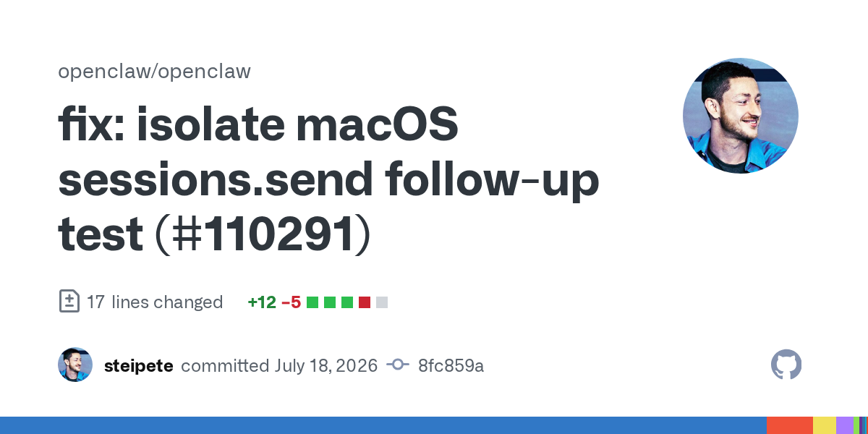The width and height of the screenshot is (868, 434).
Task: Click the red diffstat square
Action: 365,302
